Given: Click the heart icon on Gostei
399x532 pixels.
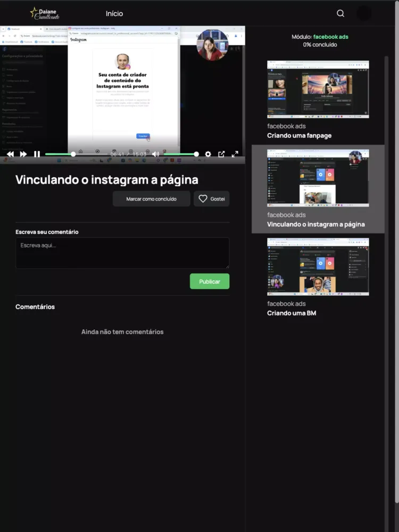Looking at the screenshot, I should pyautogui.click(x=203, y=199).
